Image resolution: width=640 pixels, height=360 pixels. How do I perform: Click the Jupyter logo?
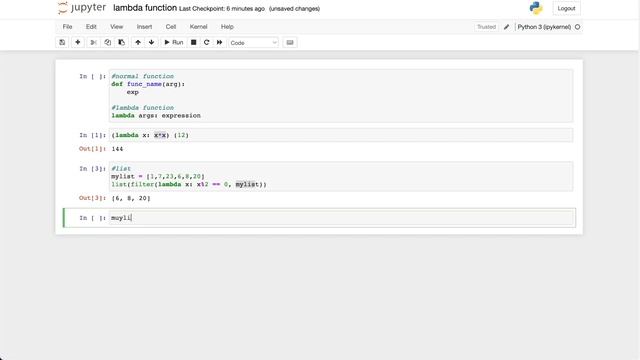pyautogui.click(x=82, y=8)
